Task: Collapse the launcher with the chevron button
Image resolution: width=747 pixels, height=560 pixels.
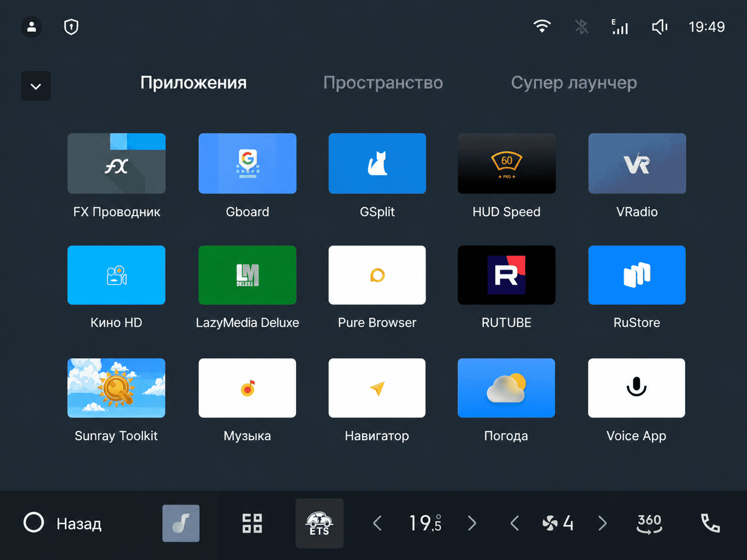Action: tap(36, 86)
